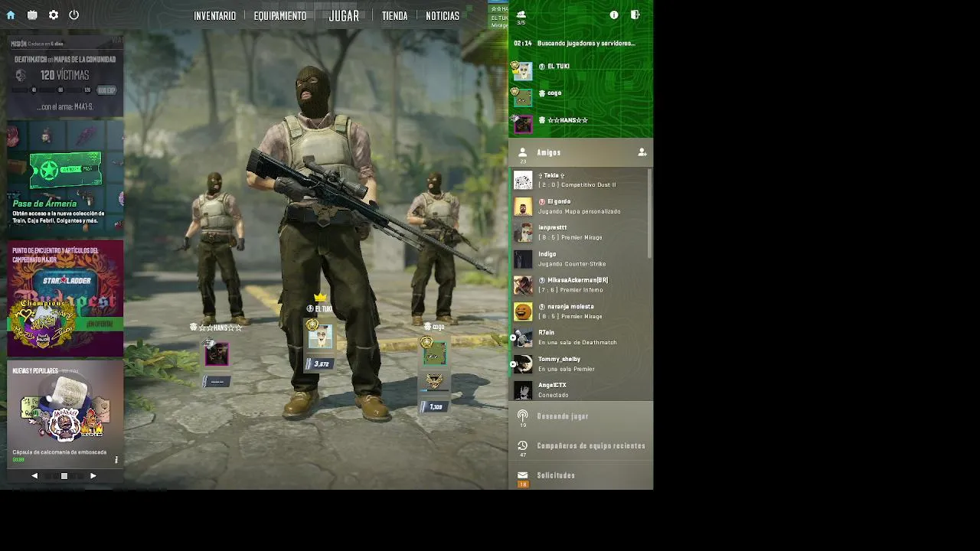Open the sticker capsule store item
This screenshot has height=551, width=980.
65,413
